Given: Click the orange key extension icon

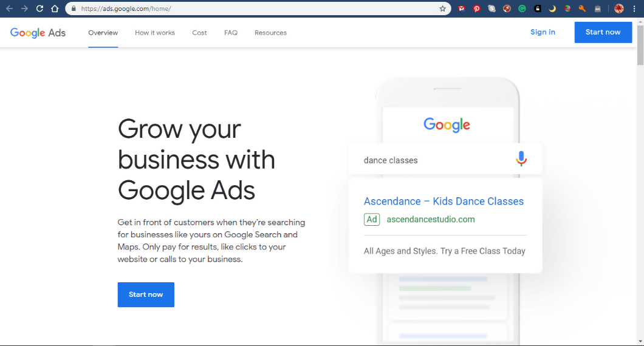Looking at the screenshot, I should pyautogui.click(x=583, y=8).
